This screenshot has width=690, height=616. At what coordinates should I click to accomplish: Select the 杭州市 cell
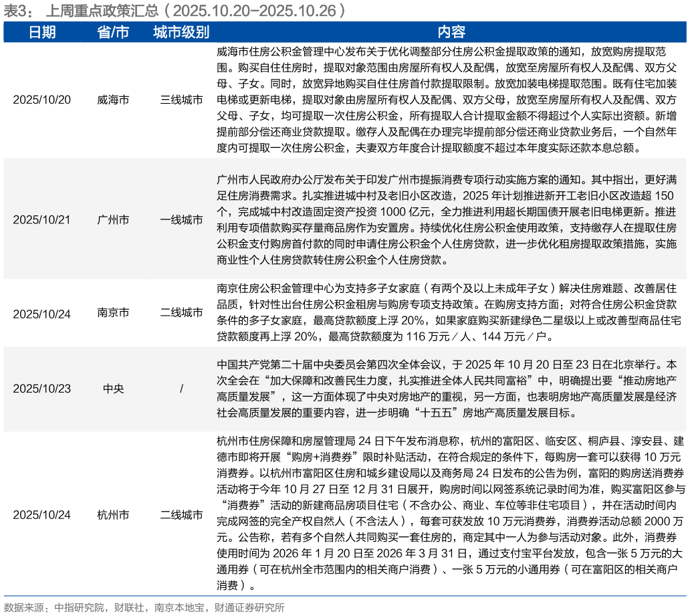[x=112, y=516]
